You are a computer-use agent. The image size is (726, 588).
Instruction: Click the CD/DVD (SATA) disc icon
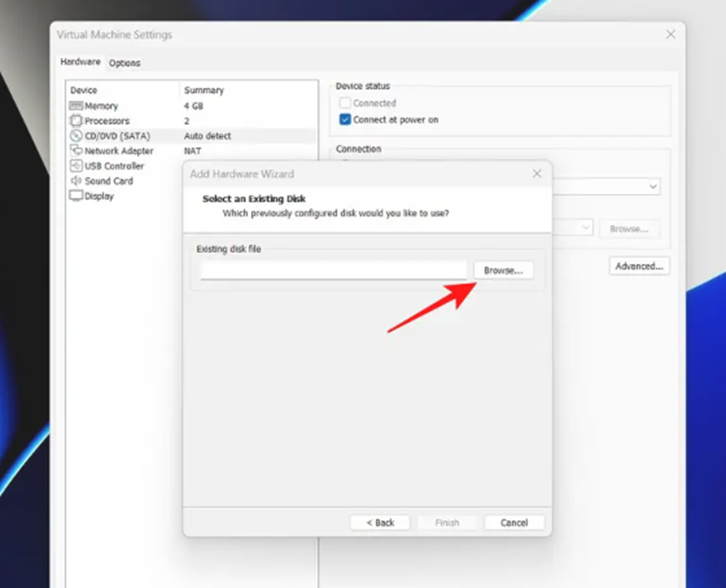76,136
